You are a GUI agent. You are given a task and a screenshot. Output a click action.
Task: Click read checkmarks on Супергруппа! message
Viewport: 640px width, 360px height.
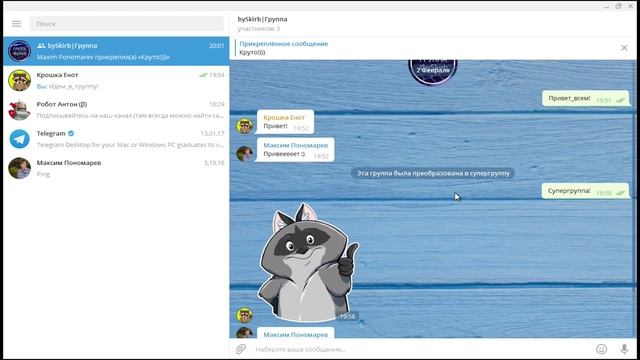point(620,193)
